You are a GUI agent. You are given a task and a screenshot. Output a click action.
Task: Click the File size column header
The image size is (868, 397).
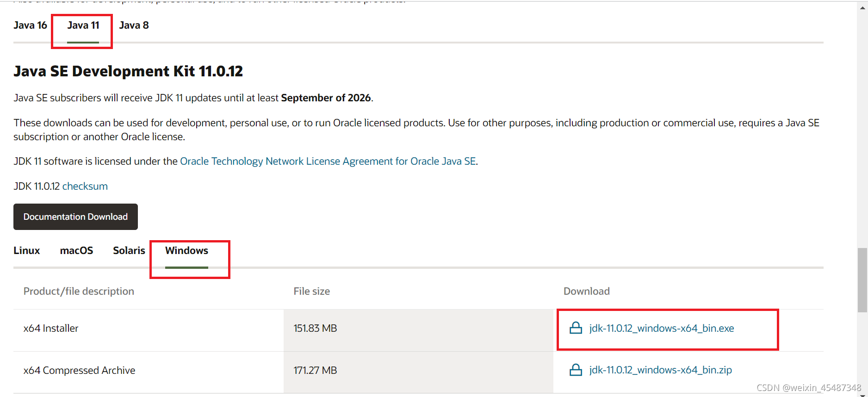(x=312, y=291)
